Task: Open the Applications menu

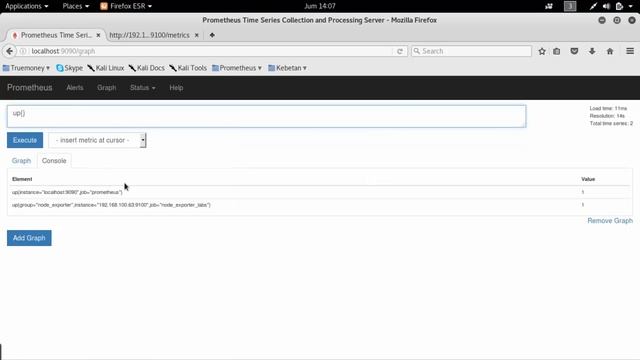Action: click(x=27, y=6)
